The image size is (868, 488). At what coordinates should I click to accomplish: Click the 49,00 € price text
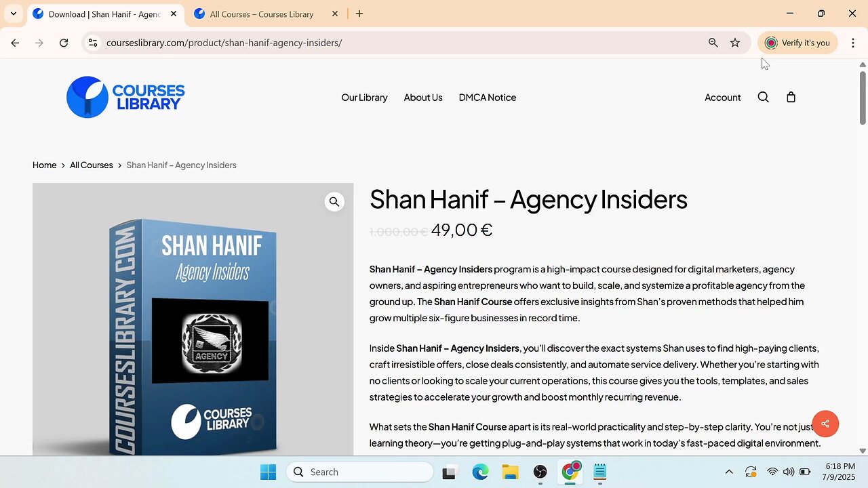[462, 230]
